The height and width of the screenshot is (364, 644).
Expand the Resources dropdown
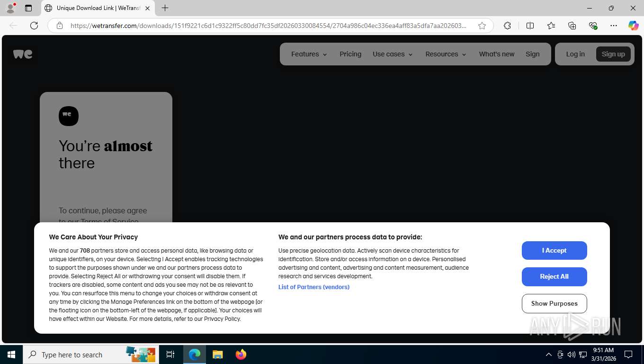[x=446, y=54]
